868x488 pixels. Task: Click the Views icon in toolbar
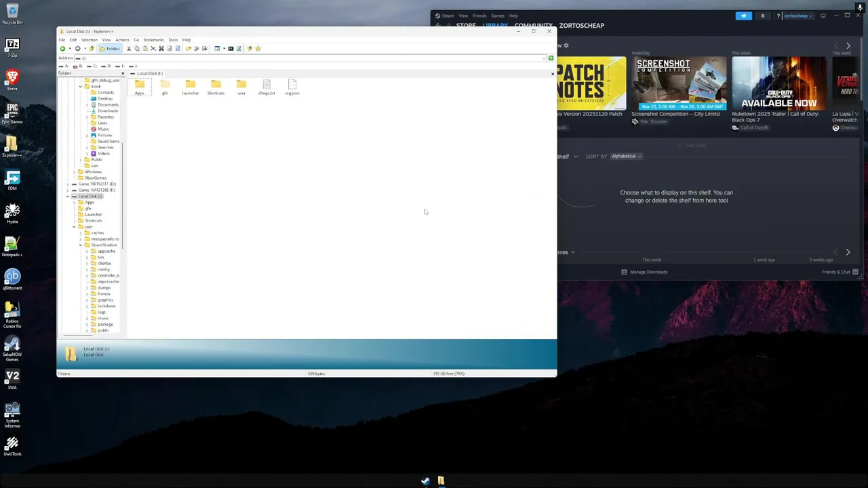(x=217, y=49)
